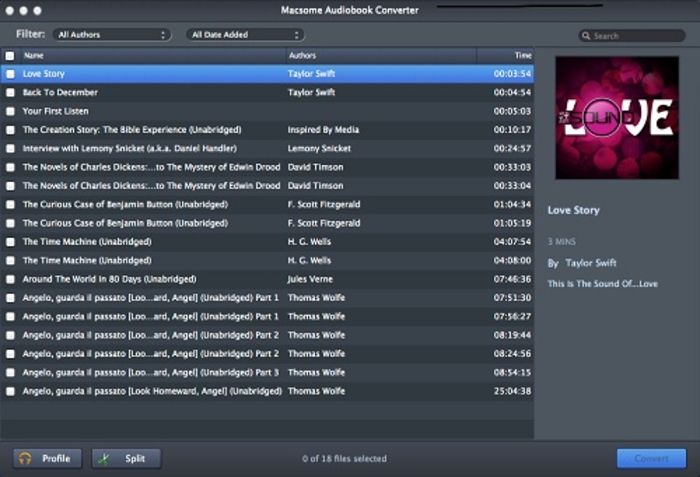Select the Benjamin Button row timed 01:04:34

point(267,205)
